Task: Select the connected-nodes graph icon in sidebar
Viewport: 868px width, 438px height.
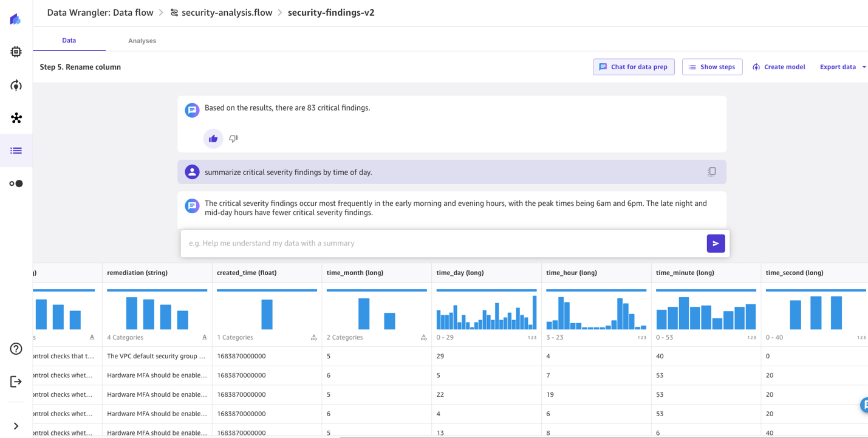Action: 16,118
